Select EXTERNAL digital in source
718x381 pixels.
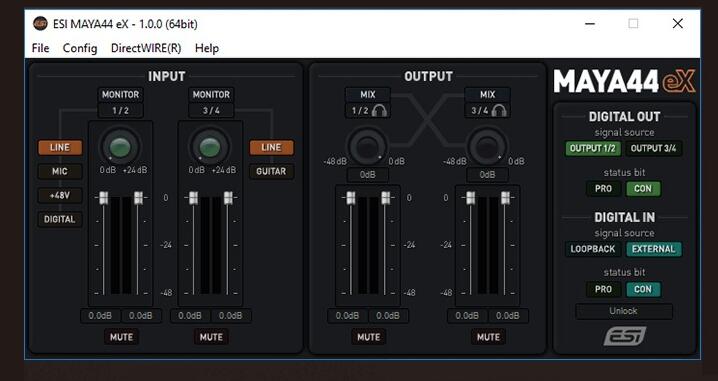pos(653,249)
